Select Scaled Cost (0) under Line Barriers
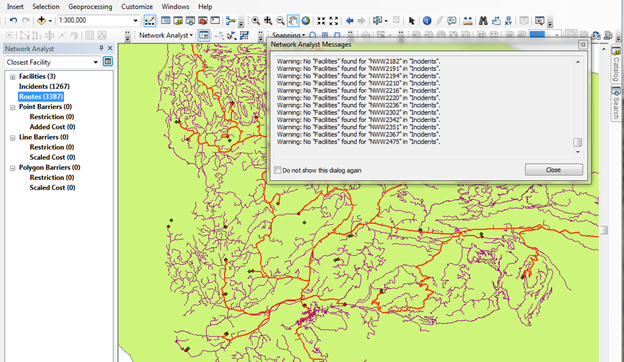This screenshot has height=362, width=624. [52, 158]
